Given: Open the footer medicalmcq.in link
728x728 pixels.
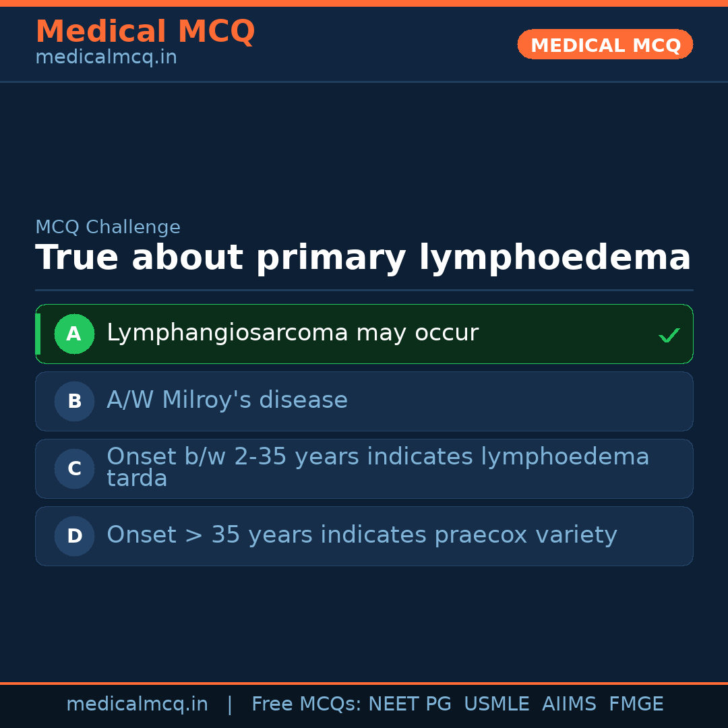Looking at the screenshot, I should pyautogui.click(x=137, y=704).
